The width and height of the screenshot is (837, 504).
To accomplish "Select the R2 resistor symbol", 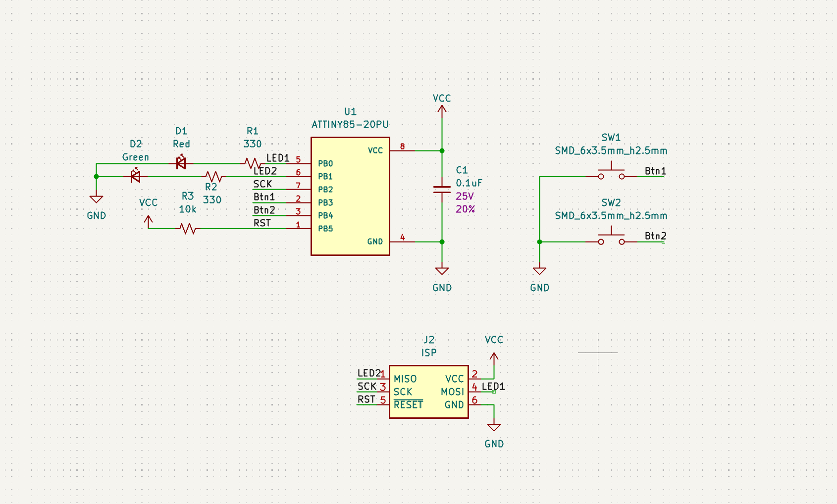I will [x=214, y=176].
